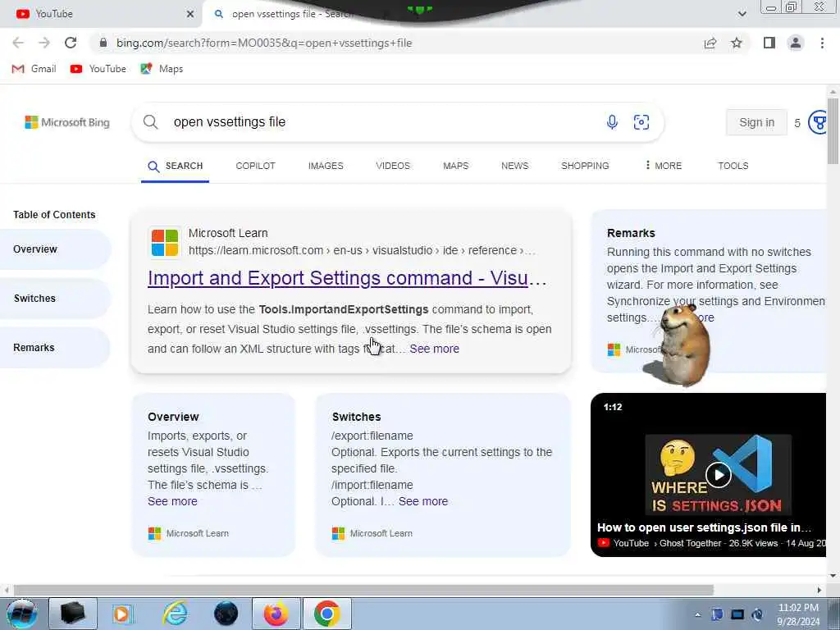Switch to the SHOPPING tab
The height and width of the screenshot is (630, 840).
click(x=585, y=166)
